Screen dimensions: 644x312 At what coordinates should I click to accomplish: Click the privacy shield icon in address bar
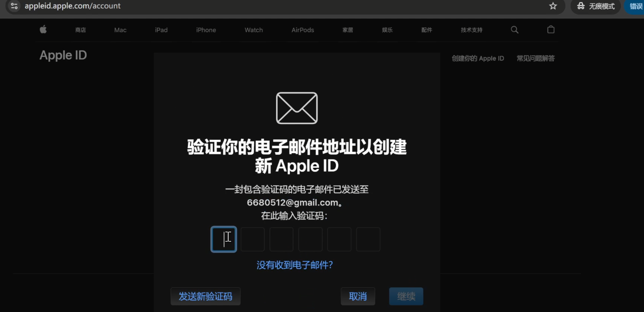[x=15, y=6]
